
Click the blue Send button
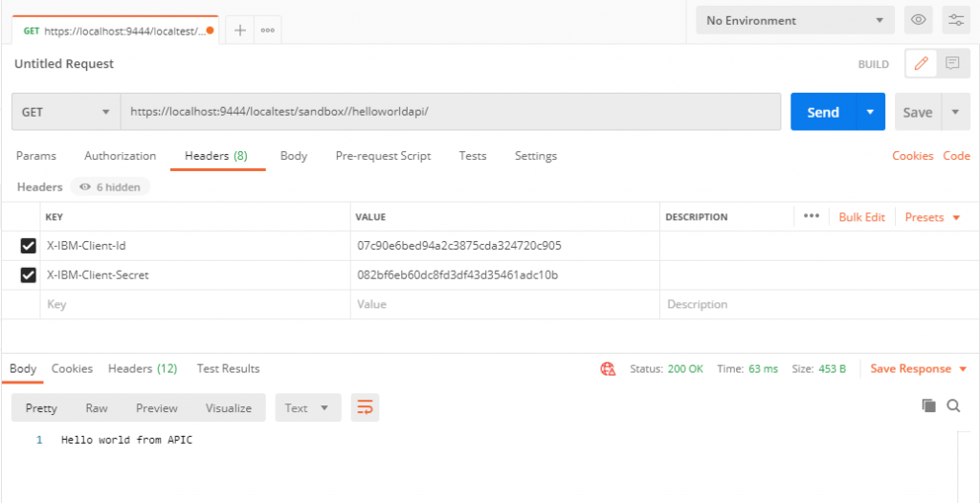(822, 112)
